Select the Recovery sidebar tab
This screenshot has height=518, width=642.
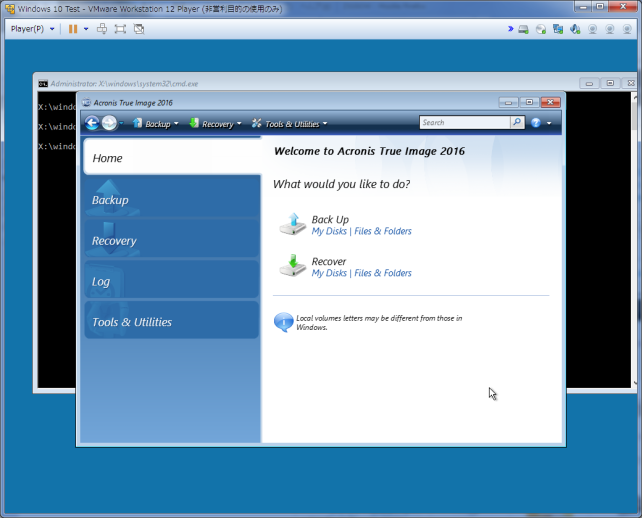[x=172, y=239]
